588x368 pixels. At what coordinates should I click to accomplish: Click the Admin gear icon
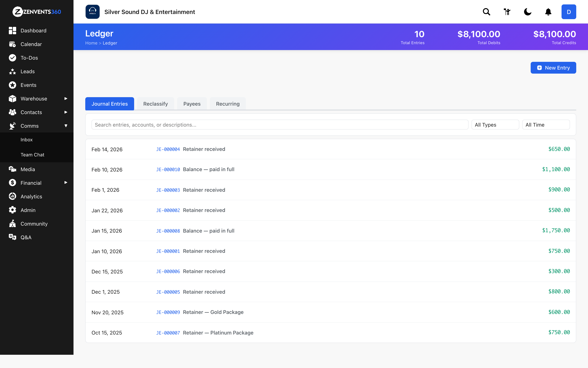[x=12, y=210]
